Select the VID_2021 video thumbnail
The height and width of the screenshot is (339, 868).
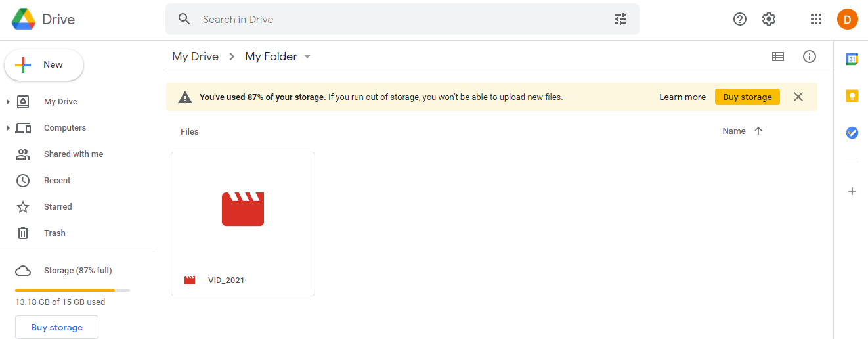click(243, 209)
